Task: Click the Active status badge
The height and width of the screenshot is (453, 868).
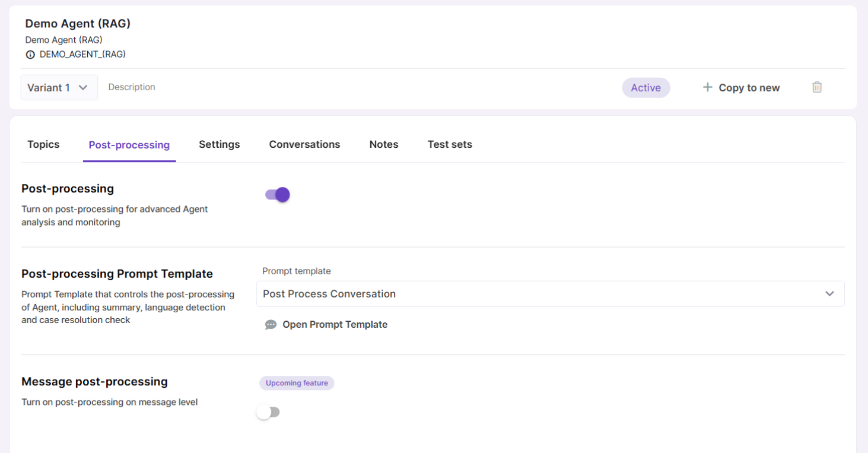Action: click(x=646, y=88)
